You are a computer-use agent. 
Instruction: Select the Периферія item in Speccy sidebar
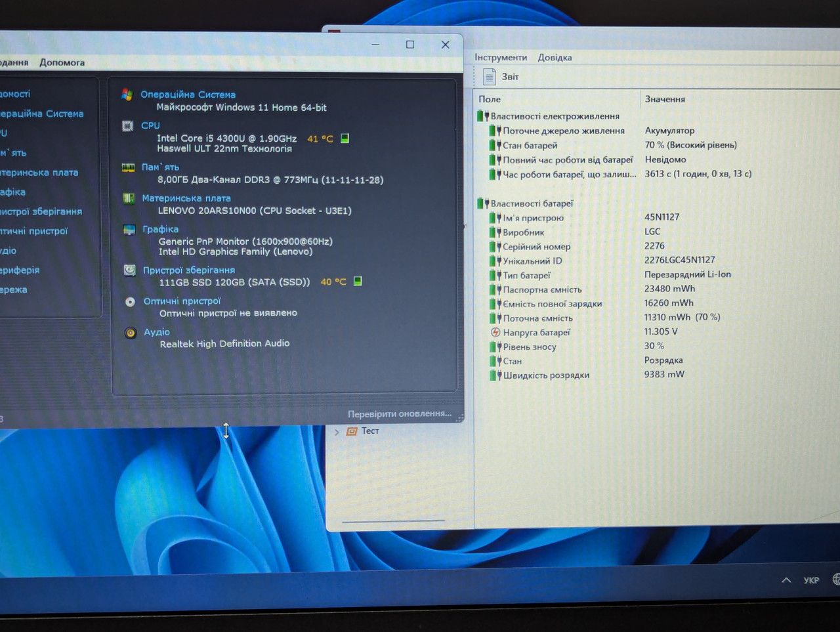pyautogui.click(x=19, y=270)
